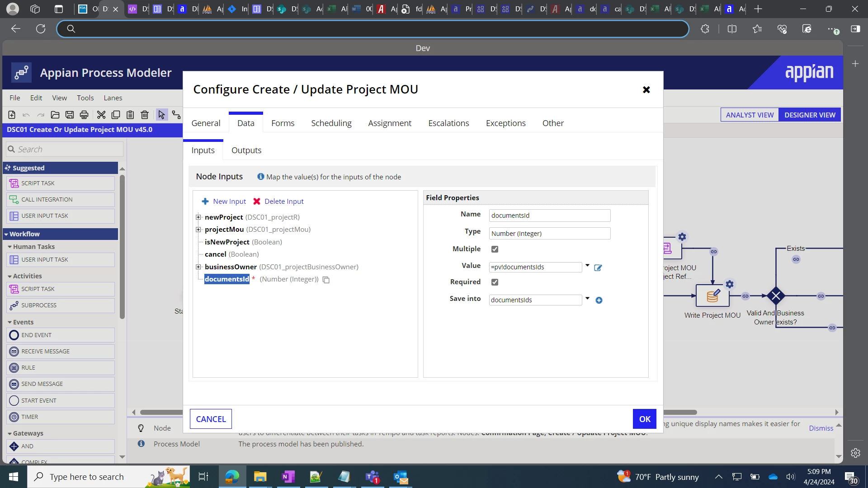Open OneNote from the taskbar
The image size is (868, 488).
(288, 477)
